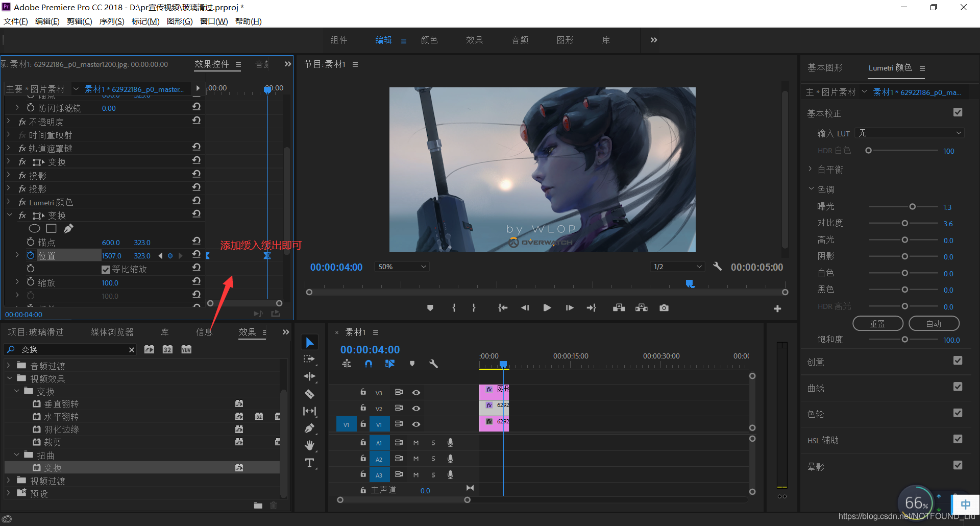Select the Ripple Edit tool

click(x=309, y=377)
